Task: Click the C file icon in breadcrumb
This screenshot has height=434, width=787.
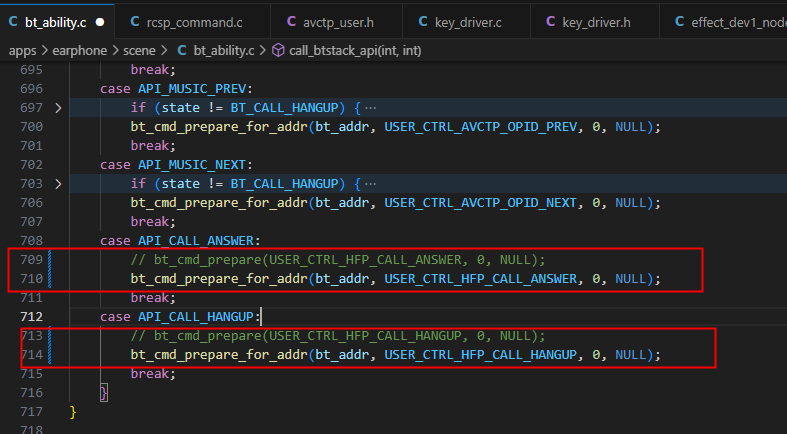Action: coord(182,51)
